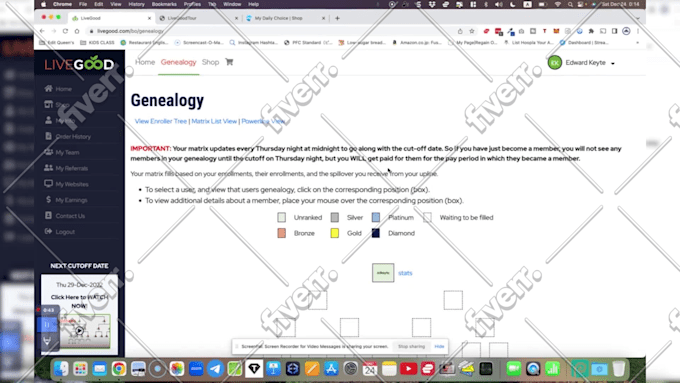Screen dimensions: 680x383
Task: Open My Team in the sidebar
Action: tap(67, 152)
